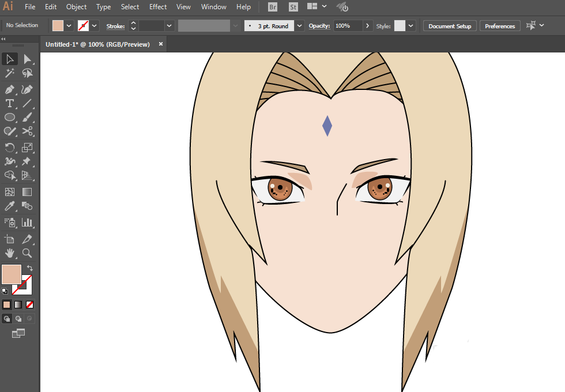Select the Warp tool
Screen dimensions: 565x392
pyautogui.click(x=10, y=161)
